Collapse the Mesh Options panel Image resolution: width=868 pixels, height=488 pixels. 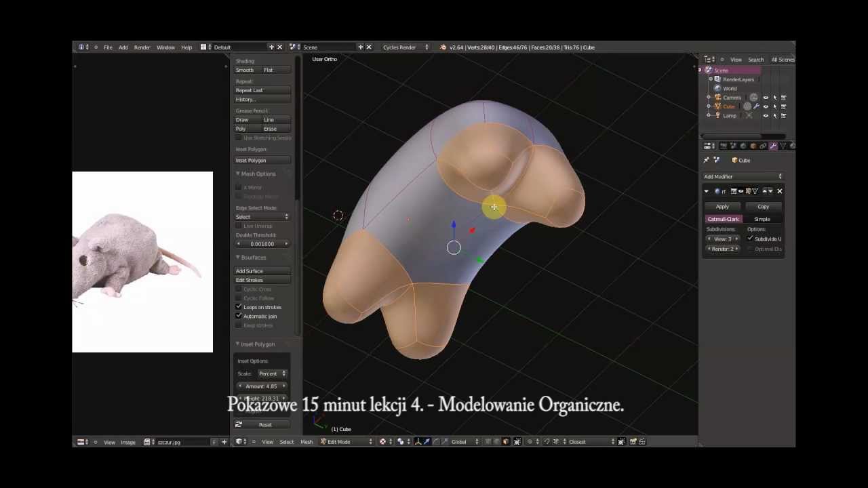[x=238, y=174]
